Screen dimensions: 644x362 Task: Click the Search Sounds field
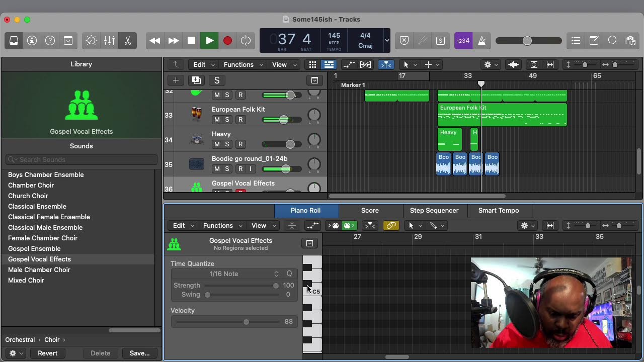pyautogui.click(x=82, y=159)
